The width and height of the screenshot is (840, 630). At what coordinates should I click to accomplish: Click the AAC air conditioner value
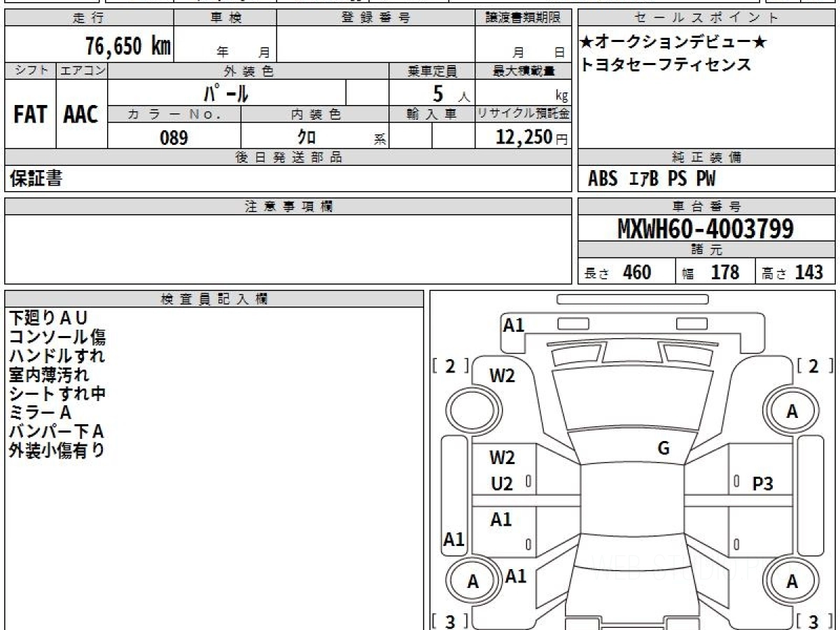81,115
